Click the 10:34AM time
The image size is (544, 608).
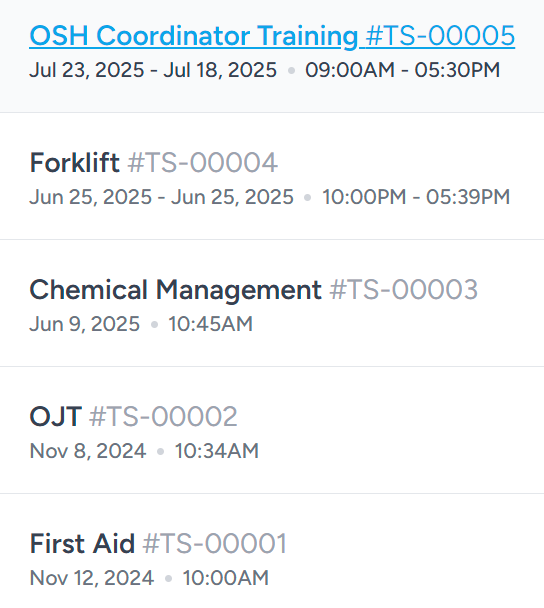click(x=217, y=451)
